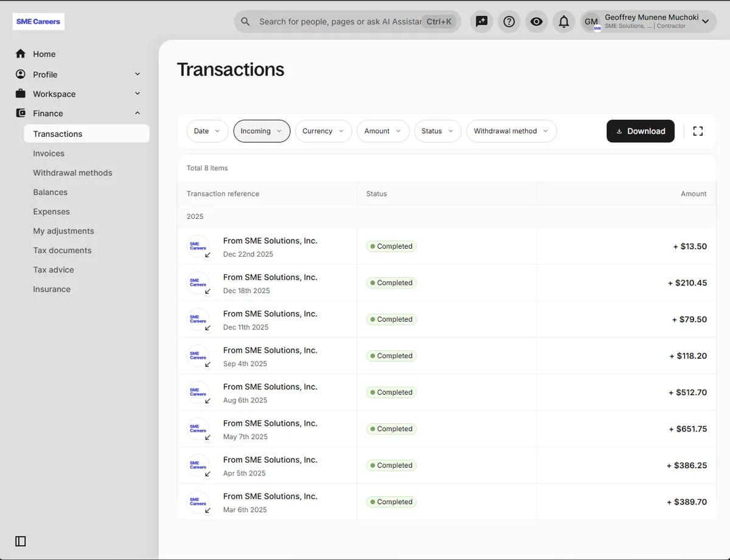730x560 pixels.
Task: Click the Ctrl+K shortcut badge
Action: click(439, 22)
